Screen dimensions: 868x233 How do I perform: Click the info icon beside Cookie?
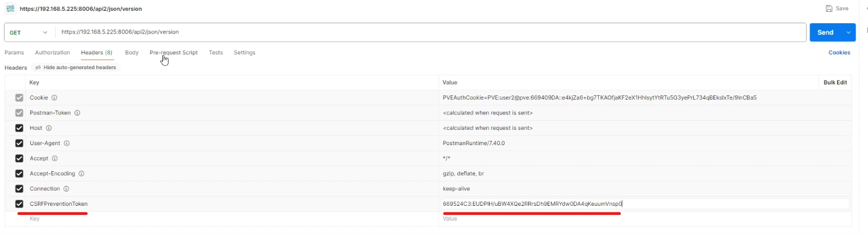55,98
